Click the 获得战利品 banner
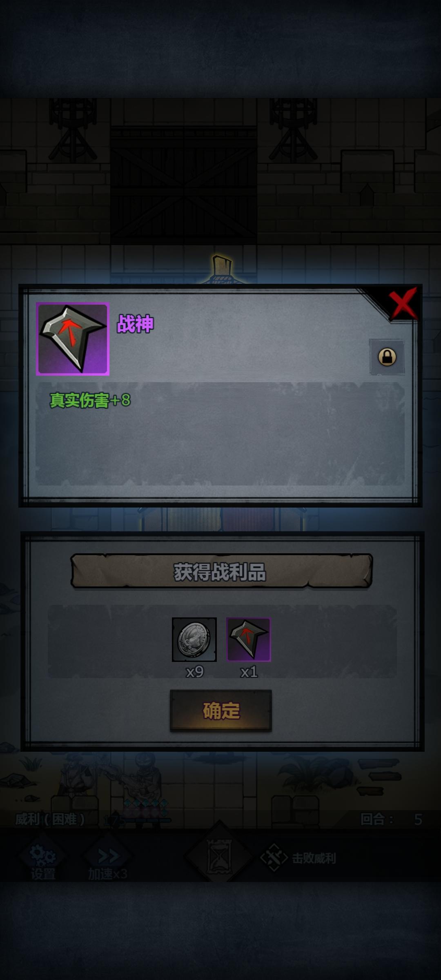 [x=221, y=571]
